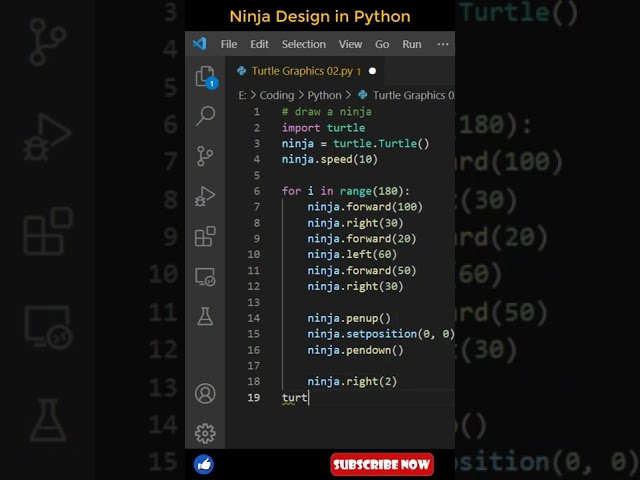Open the View menu
This screenshot has height=480, width=640.
pos(350,44)
